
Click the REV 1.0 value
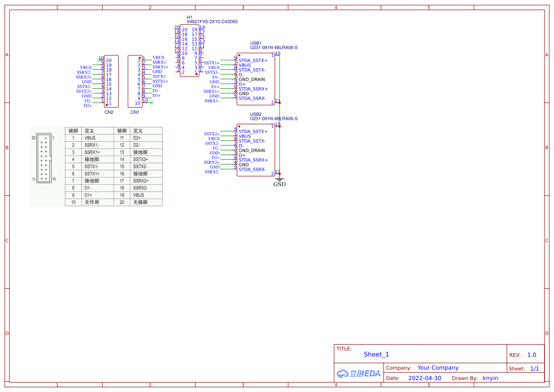coord(532,355)
